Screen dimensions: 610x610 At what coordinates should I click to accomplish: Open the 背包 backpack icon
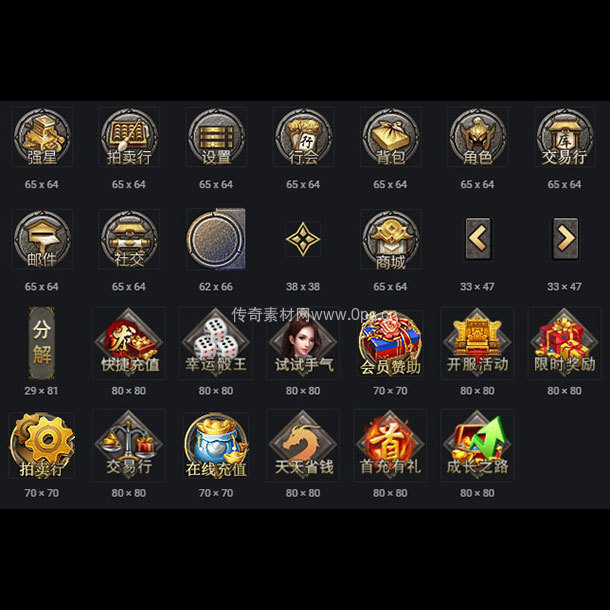[x=391, y=137]
